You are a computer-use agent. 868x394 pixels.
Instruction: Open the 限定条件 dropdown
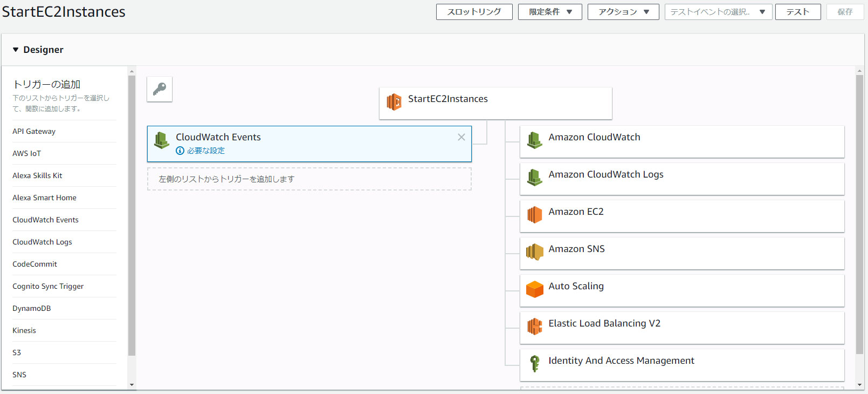pos(550,12)
